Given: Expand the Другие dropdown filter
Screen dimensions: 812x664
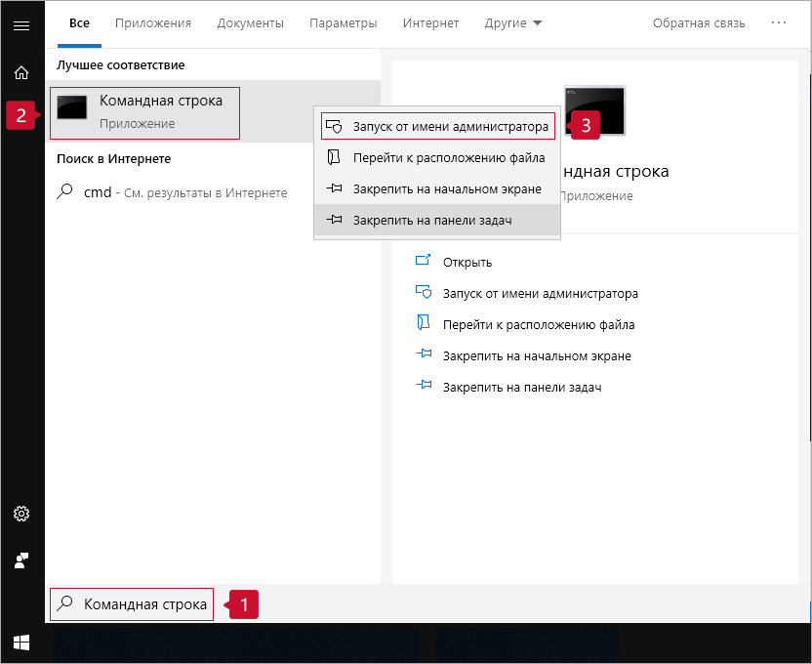Looking at the screenshot, I should coord(513,22).
